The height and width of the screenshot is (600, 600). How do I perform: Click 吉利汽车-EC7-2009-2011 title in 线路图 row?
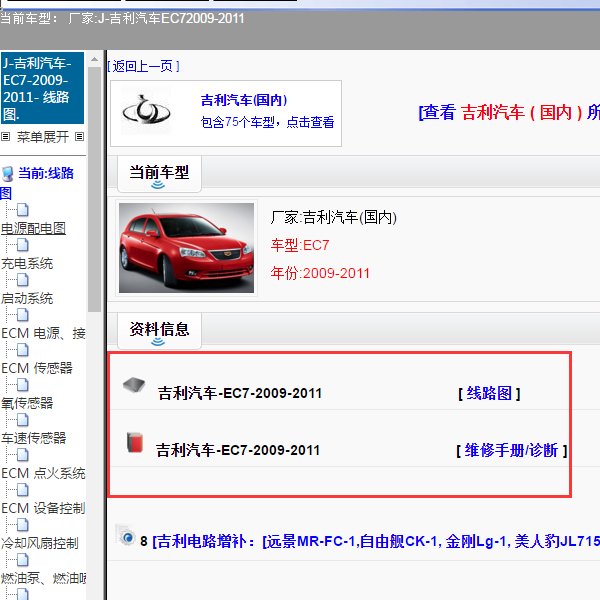(x=240, y=393)
